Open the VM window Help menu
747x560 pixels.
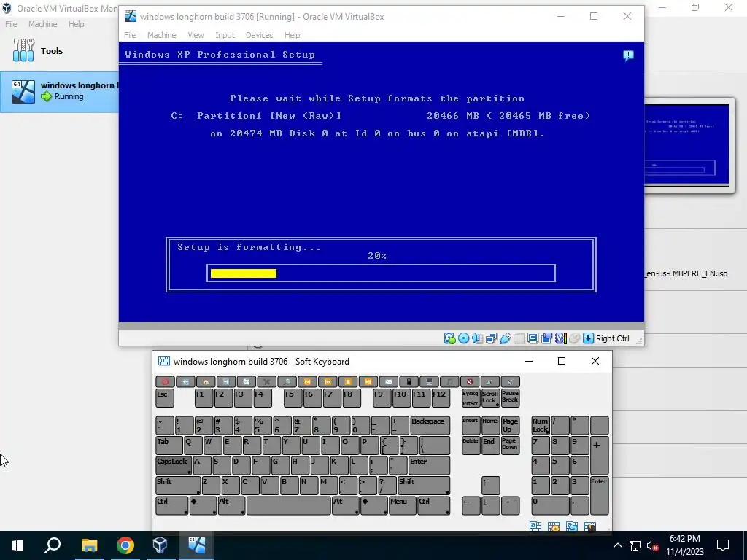coord(292,35)
